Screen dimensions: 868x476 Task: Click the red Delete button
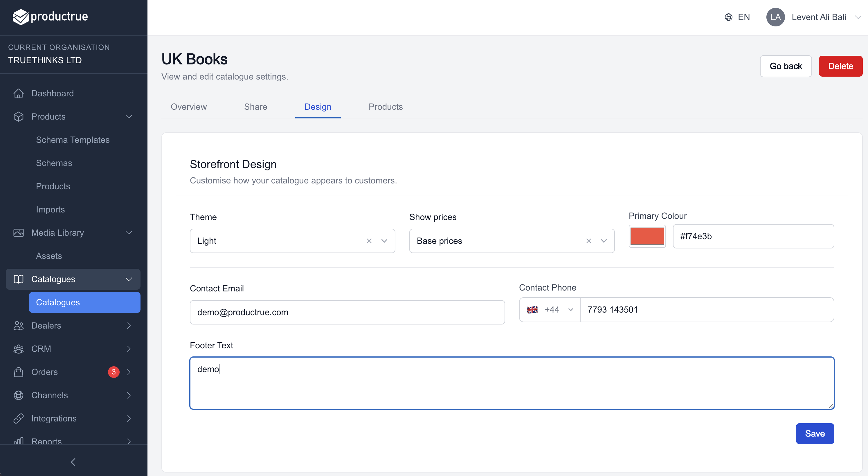click(840, 66)
